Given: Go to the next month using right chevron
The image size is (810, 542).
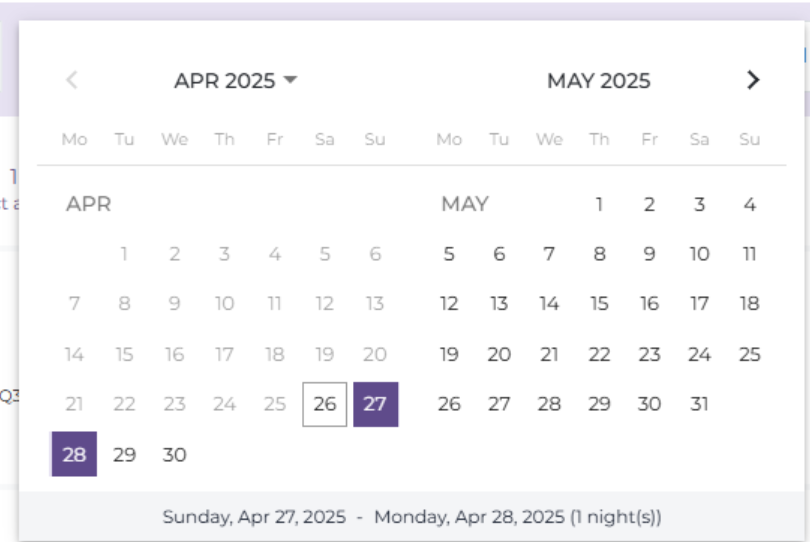Looking at the screenshot, I should (x=754, y=81).
